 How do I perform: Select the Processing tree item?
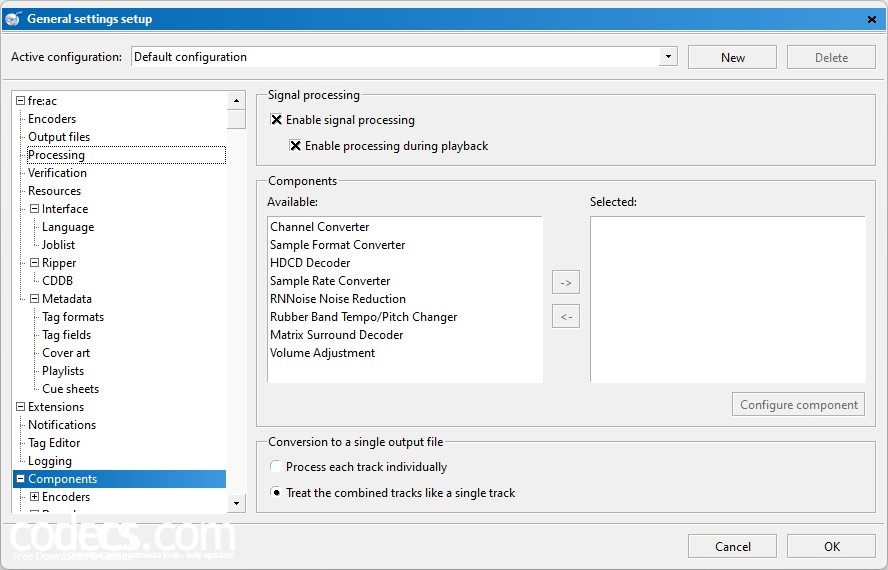point(126,155)
